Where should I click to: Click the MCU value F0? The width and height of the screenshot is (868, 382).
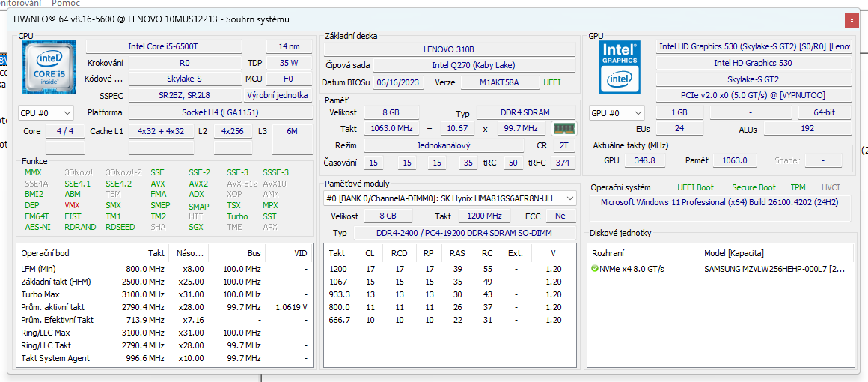point(288,79)
